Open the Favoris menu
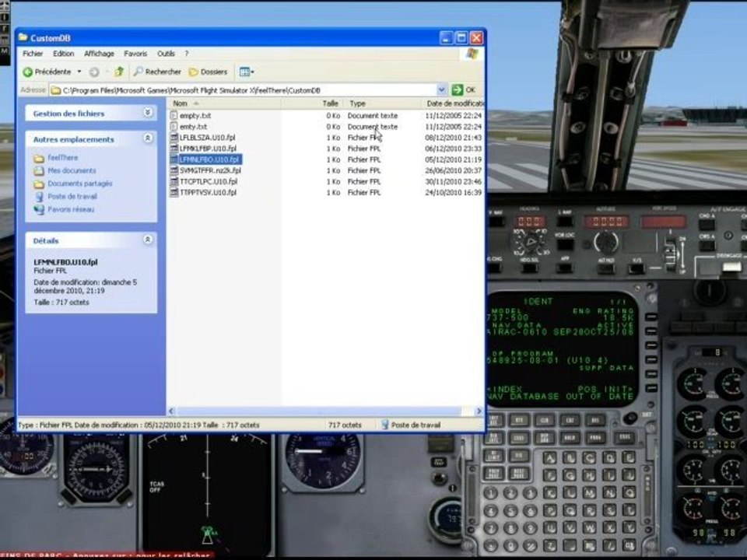The width and height of the screenshot is (747, 560). point(135,54)
